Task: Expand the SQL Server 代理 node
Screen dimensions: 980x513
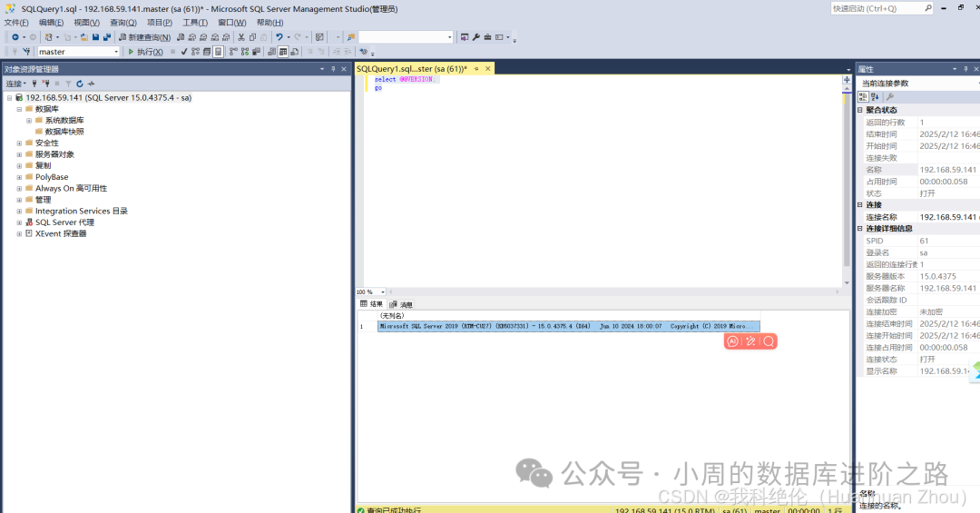Action: [x=19, y=222]
